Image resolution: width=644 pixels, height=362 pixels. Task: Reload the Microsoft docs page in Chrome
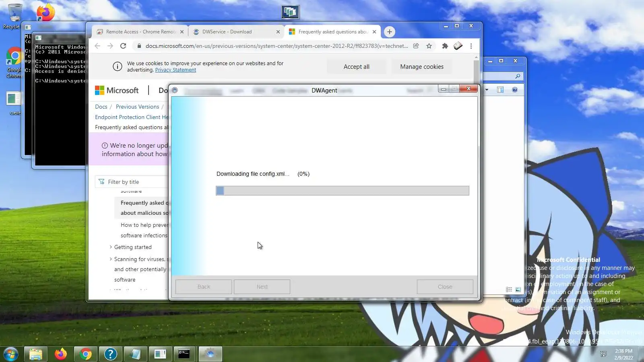[x=123, y=46]
